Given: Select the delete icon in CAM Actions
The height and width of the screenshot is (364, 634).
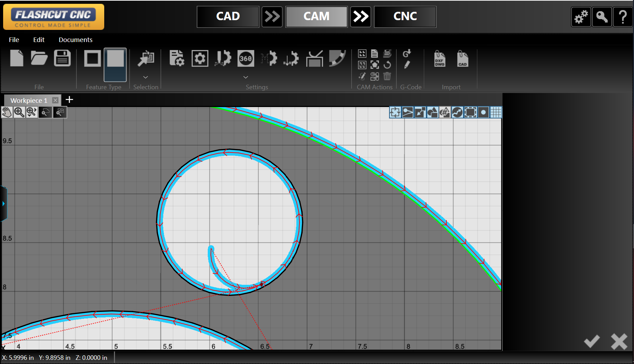Looking at the screenshot, I should pyautogui.click(x=387, y=76).
